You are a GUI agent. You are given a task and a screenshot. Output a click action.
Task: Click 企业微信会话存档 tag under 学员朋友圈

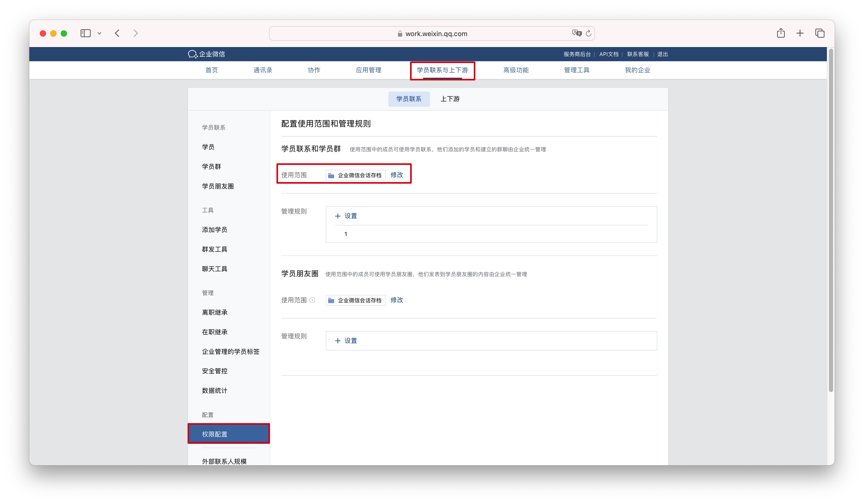click(x=356, y=300)
